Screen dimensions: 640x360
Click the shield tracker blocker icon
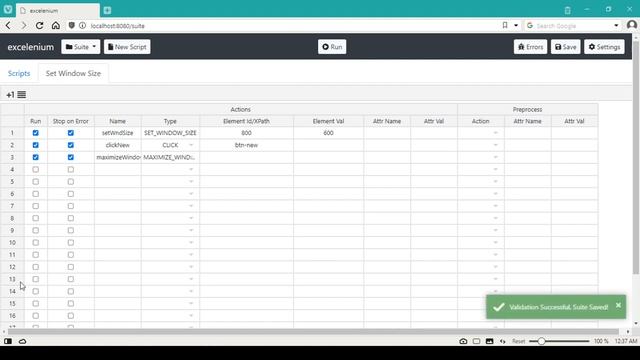pyautogui.click(x=71, y=25)
